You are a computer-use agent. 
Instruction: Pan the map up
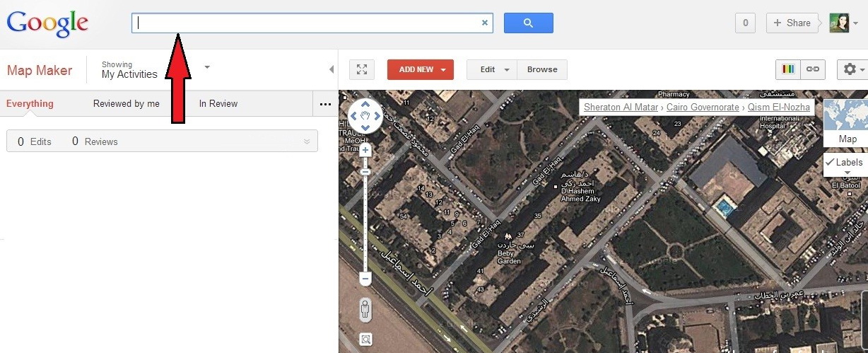tap(365, 103)
